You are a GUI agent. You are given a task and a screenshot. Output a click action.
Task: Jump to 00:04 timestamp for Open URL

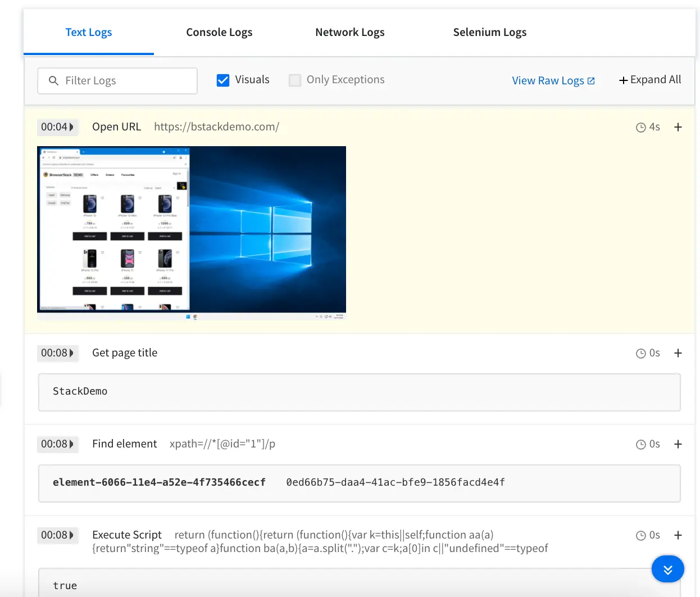coord(57,127)
